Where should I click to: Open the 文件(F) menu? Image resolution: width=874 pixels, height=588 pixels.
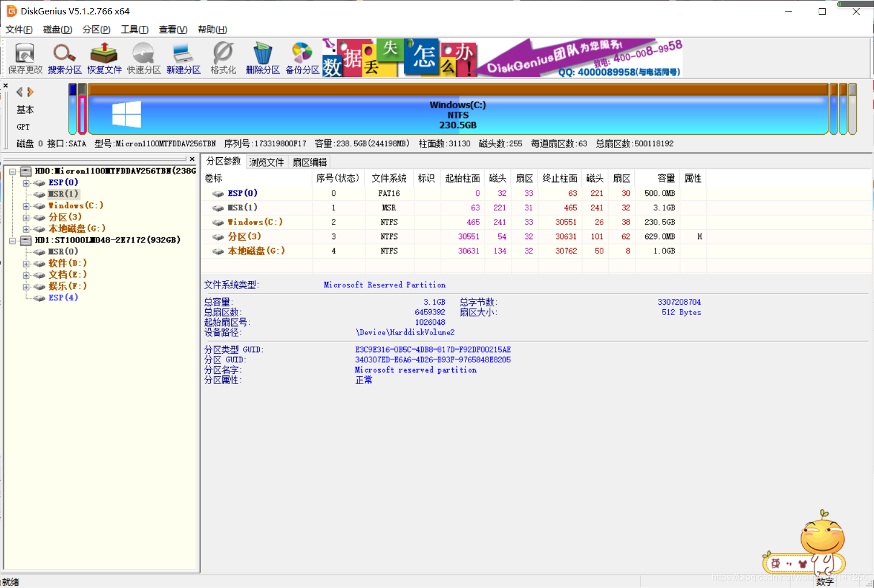(x=19, y=29)
